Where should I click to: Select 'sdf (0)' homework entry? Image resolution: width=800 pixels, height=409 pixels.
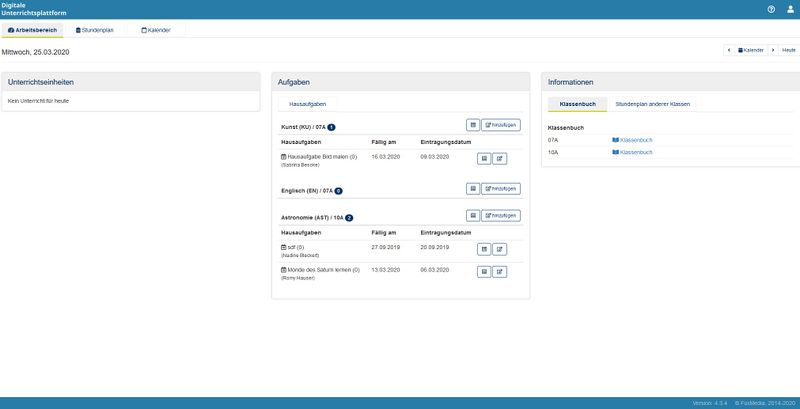click(x=293, y=247)
